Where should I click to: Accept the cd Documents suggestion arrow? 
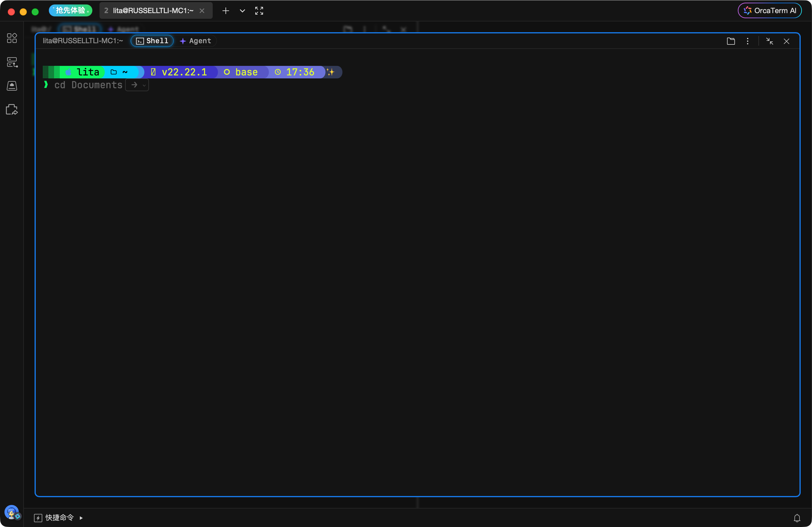point(134,85)
